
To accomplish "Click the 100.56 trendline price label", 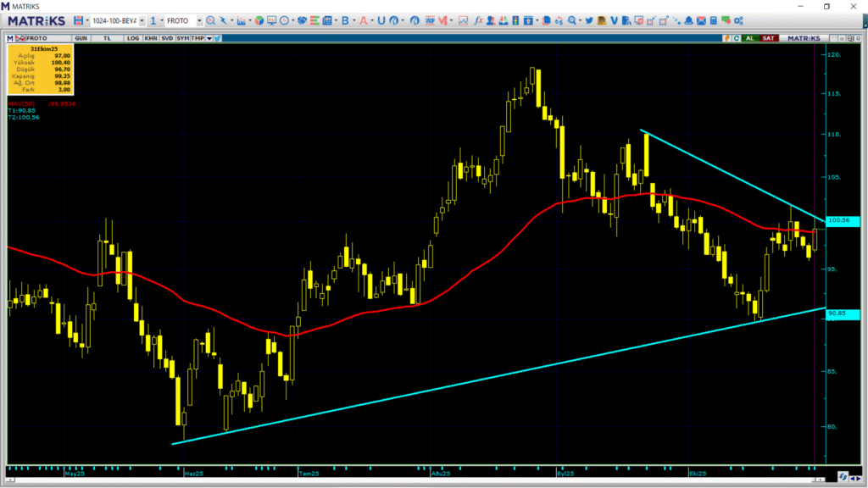I will (841, 220).
